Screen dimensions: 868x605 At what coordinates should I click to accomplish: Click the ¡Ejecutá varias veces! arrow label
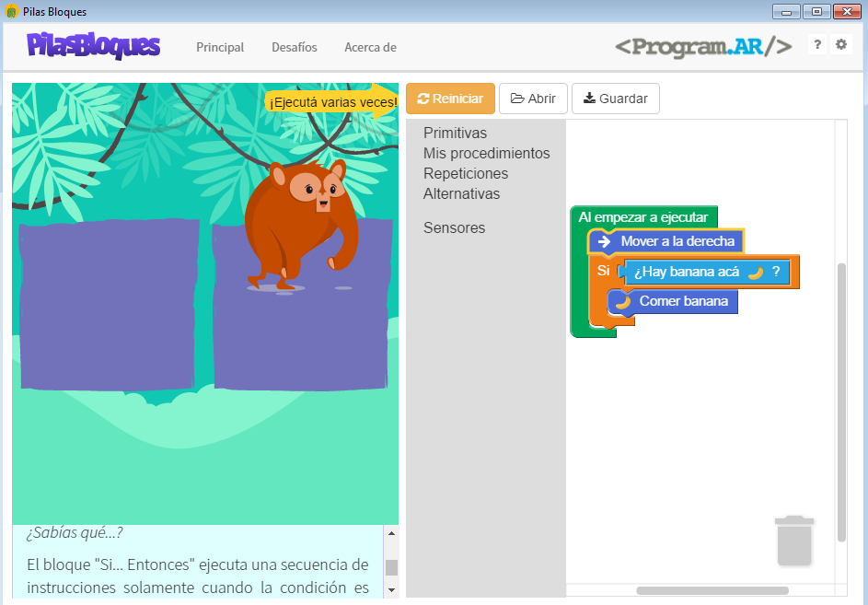tap(331, 102)
